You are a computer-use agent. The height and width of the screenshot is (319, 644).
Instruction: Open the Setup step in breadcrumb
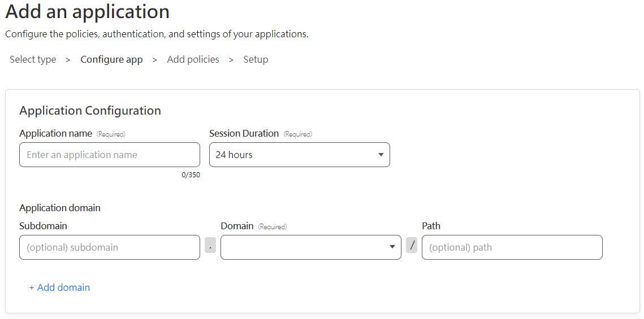tap(256, 59)
